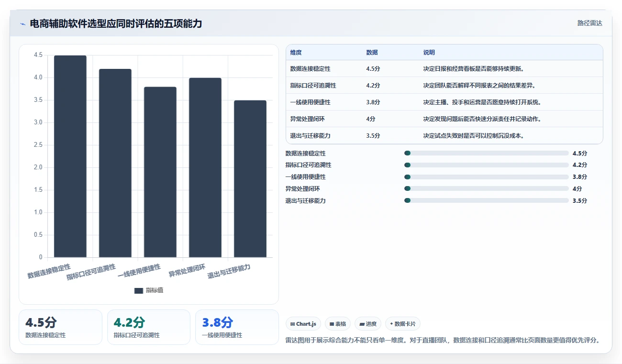Image resolution: width=622 pixels, height=364 pixels.
Task: Select table cell 数据连接稳定性 in the 维度 column
Action: 310,68
